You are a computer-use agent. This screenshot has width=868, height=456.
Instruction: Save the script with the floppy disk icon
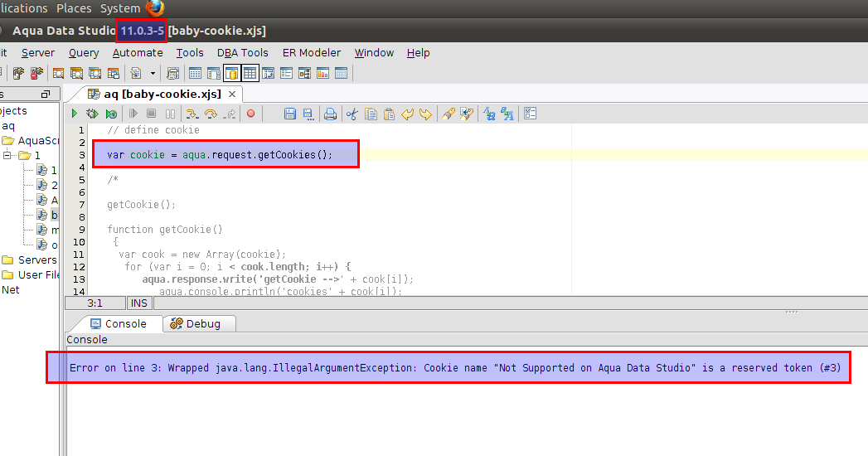pos(289,114)
